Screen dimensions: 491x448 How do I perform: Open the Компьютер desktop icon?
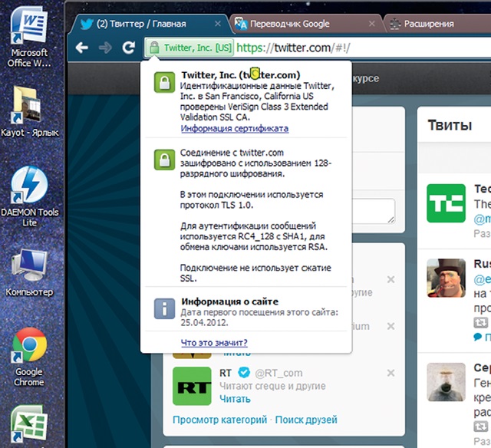29,273
